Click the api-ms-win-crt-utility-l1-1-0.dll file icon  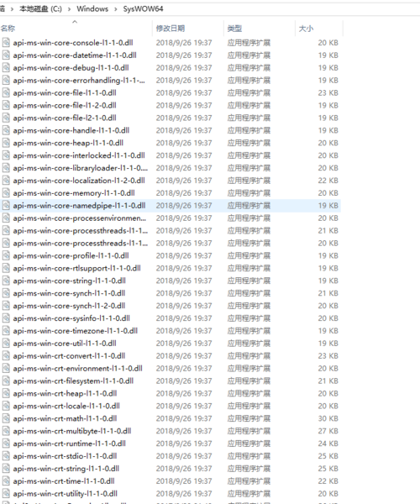tap(6, 494)
